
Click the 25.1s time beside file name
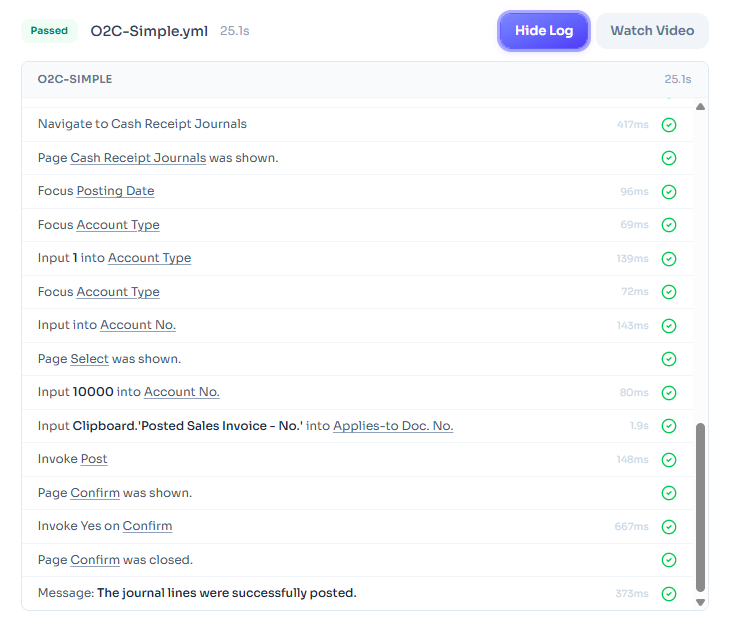click(235, 31)
